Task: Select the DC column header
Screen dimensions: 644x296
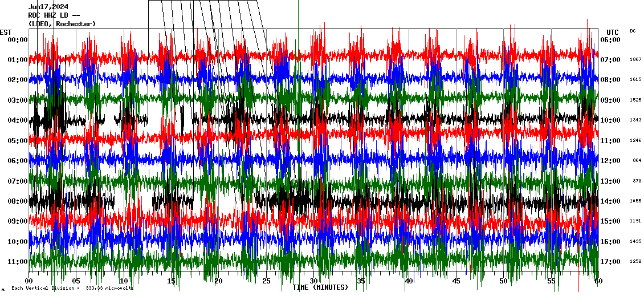Action: [633, 31]
